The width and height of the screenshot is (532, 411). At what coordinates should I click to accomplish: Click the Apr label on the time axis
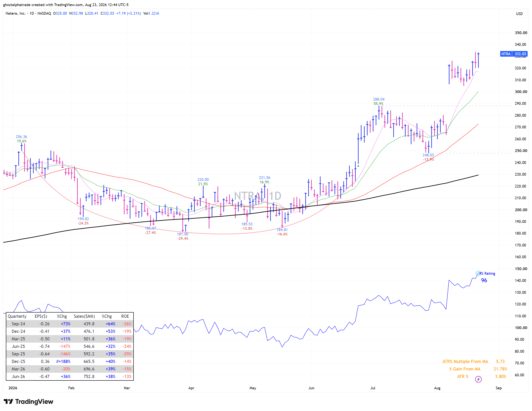[191, 388]
